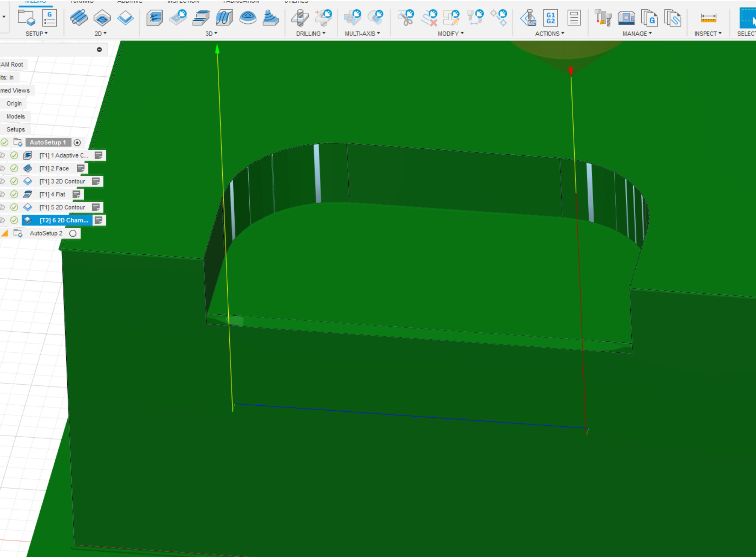Click the Measure ruler icon

[708, 18]
